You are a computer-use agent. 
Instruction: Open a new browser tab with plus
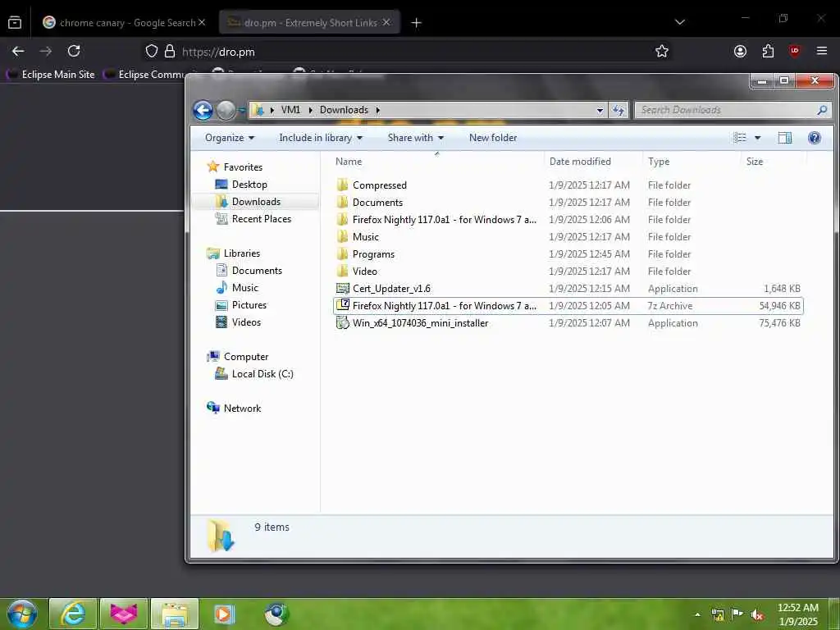coord(416,22)
